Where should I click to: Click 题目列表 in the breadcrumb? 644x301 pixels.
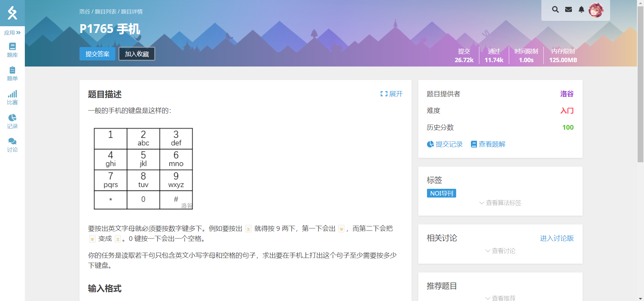click(105, 12)
